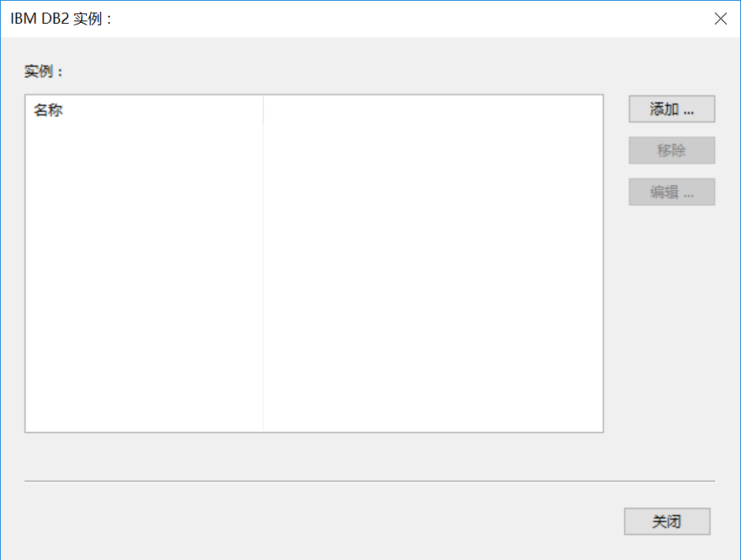This screenshot has height=560, width=741.
Task: Click the horizontal separator above 关闭
Action: click(x=370, y=481)
